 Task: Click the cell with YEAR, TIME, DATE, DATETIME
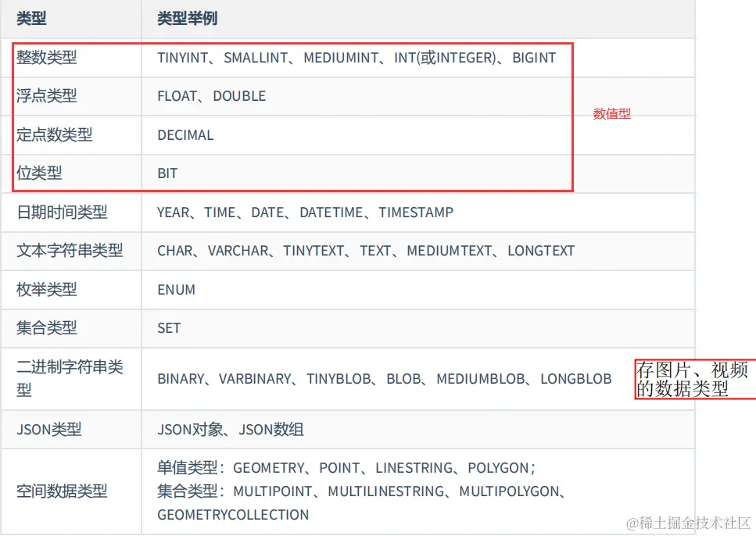[x=418, y=213]
